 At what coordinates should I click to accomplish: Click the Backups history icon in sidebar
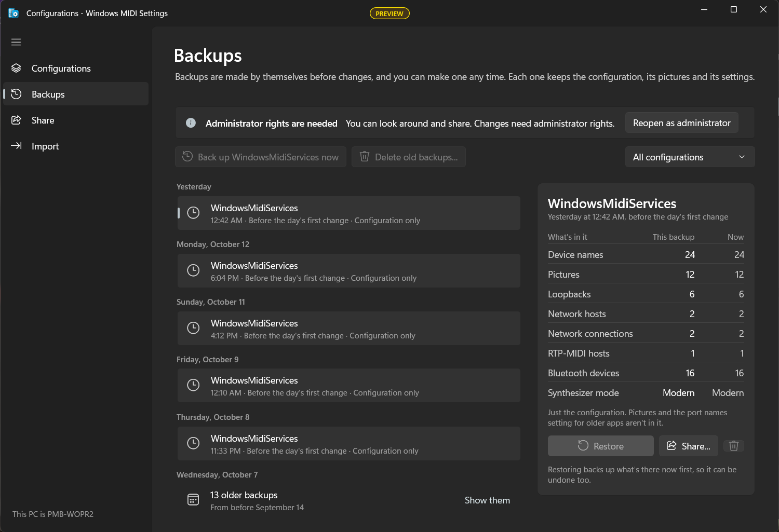16,94
